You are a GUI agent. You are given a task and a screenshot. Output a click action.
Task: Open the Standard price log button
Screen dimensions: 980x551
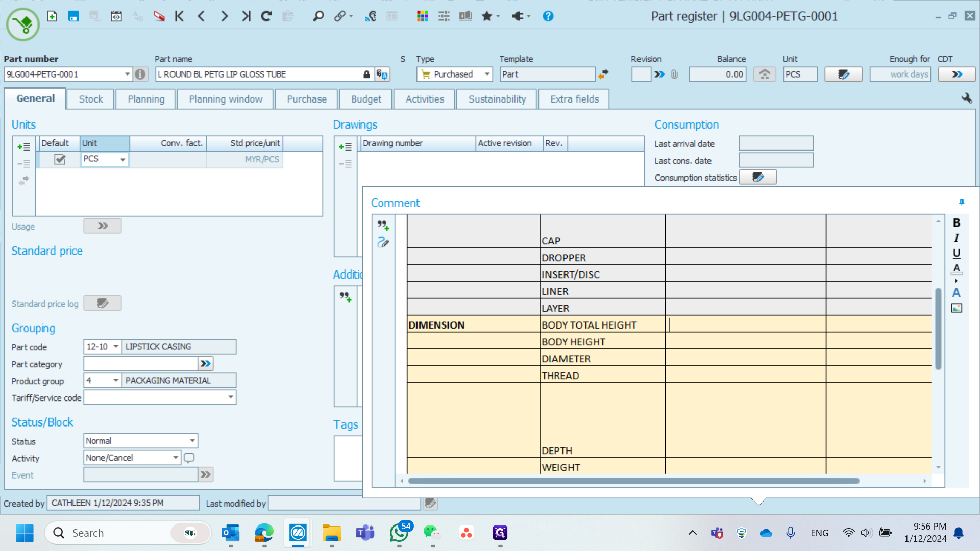tap(103, 304)
